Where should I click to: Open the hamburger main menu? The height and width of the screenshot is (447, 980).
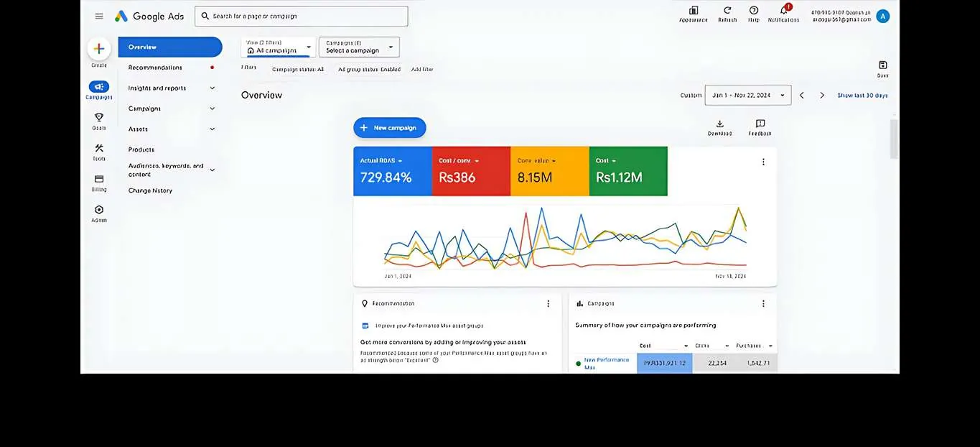99,16
